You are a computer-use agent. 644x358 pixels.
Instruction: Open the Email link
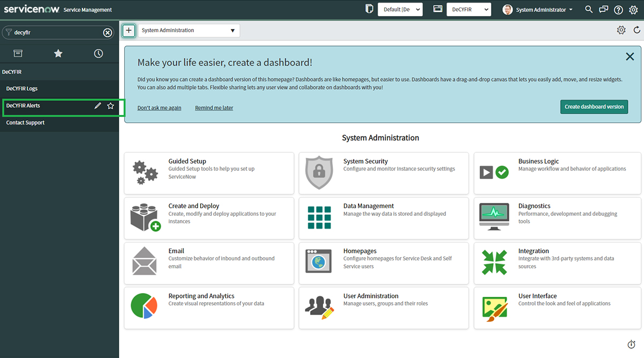click(176, 251)
